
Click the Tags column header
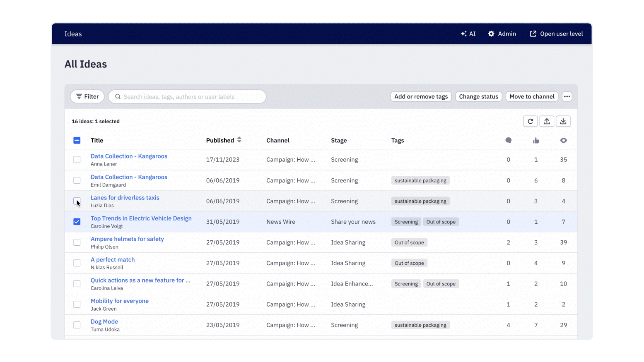pos(398,140)
